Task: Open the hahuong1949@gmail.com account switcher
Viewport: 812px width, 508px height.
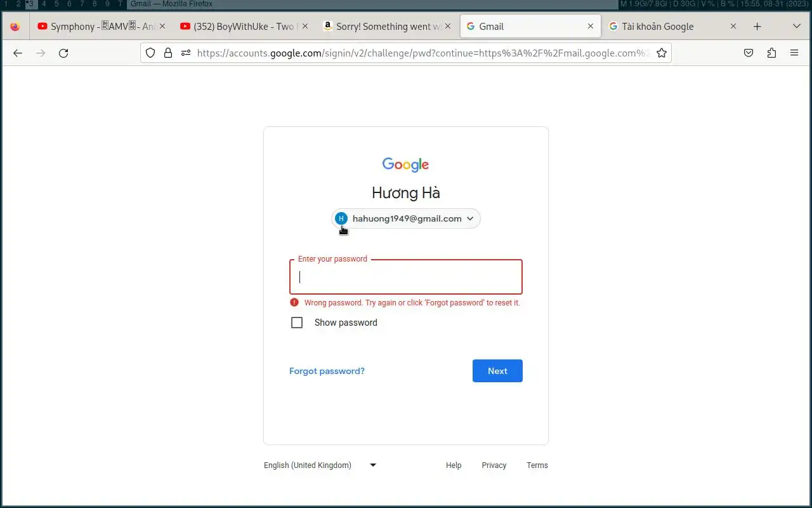Action: coord(406,218)
